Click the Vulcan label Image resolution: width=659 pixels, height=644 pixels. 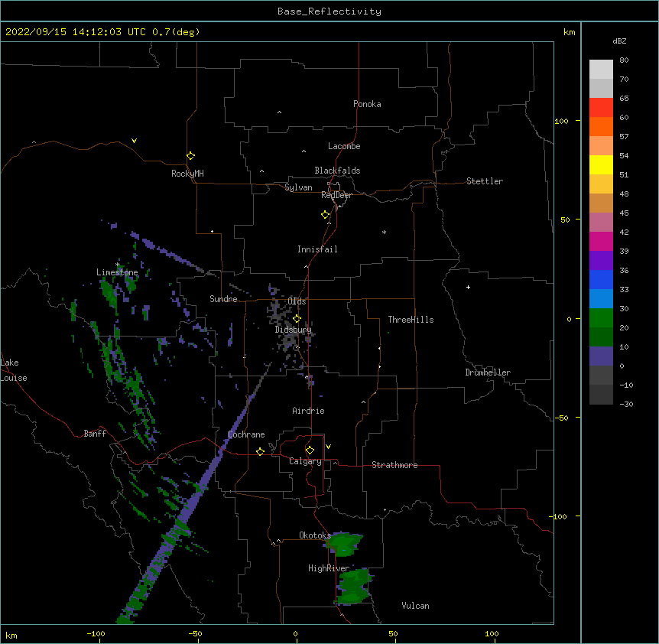click(415, 606)
